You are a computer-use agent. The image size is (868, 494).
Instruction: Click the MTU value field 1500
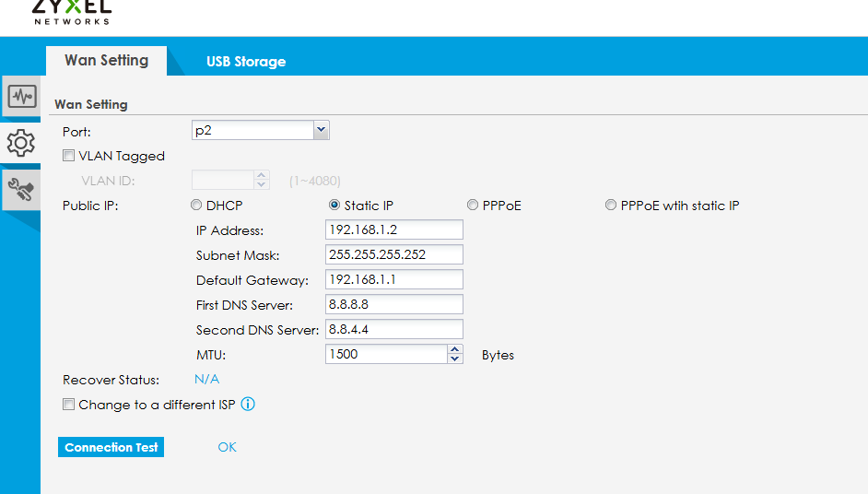coord(386,355)
